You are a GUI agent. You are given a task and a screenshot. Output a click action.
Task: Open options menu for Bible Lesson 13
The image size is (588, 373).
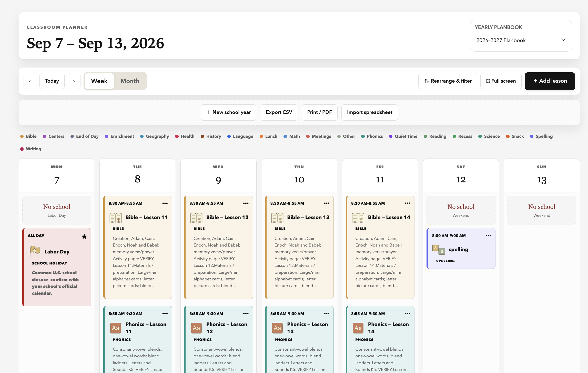click(x=327, y=203)
